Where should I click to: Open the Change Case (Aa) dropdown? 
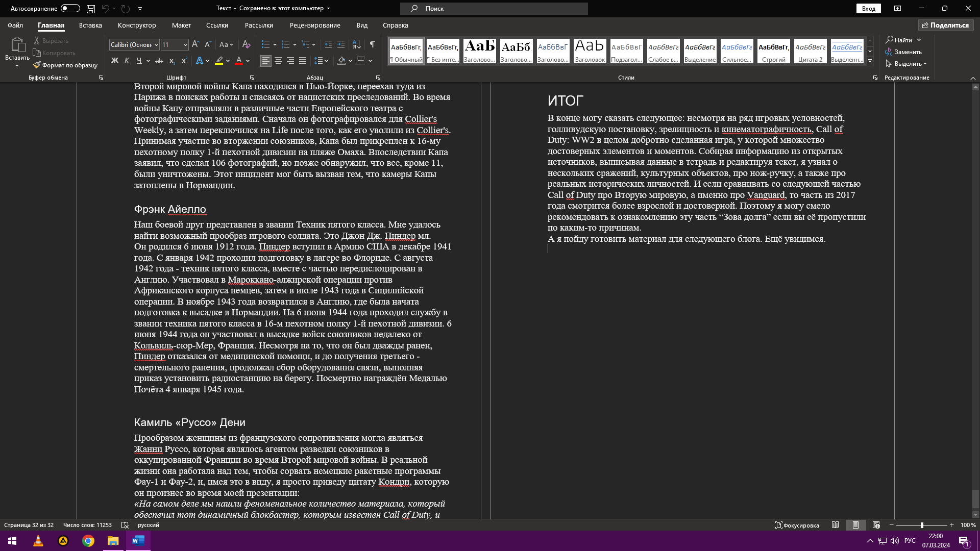coord(227,44)
